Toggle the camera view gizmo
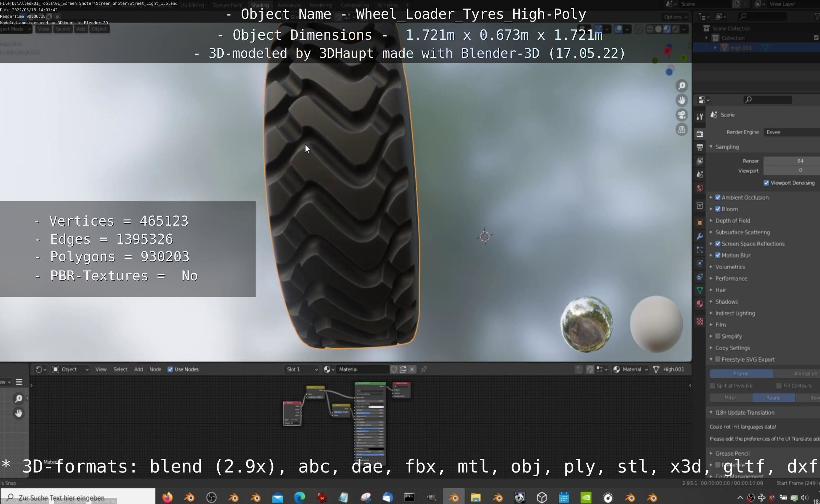 682,115
